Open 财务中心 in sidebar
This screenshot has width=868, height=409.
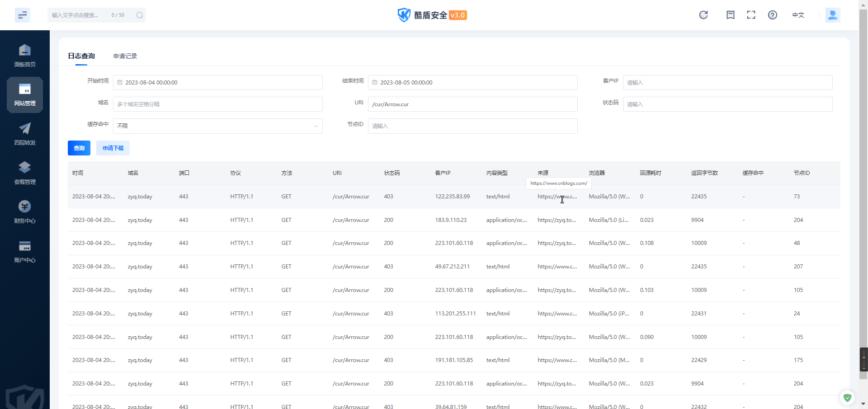(25, 212)
